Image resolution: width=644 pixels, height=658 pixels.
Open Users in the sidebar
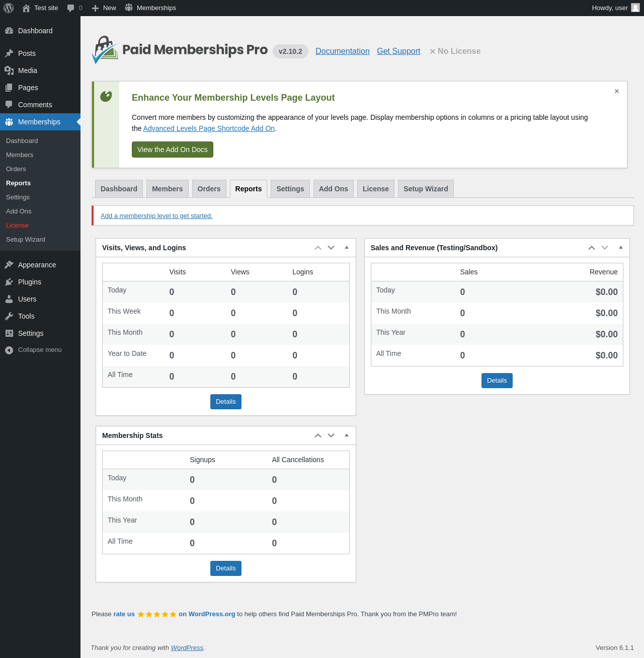coord(40,299)
